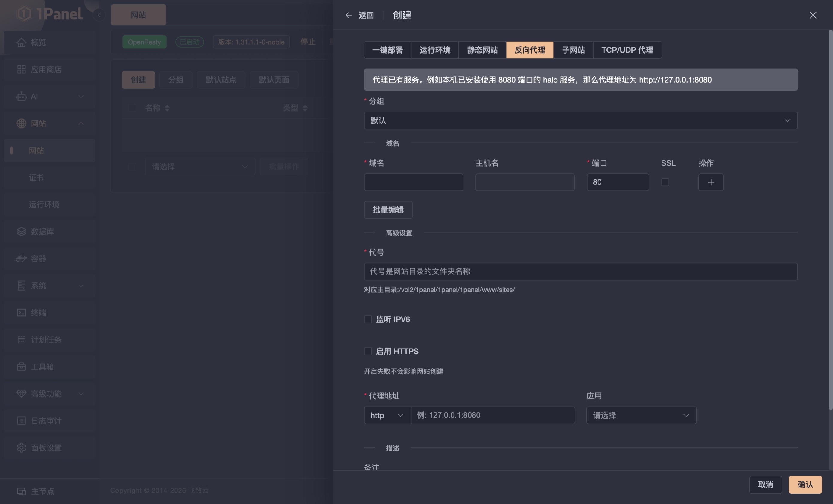Select the 网站 submenu item in sidebar
This screenshot has height=504, width=833.
click(x=50, y=151)
